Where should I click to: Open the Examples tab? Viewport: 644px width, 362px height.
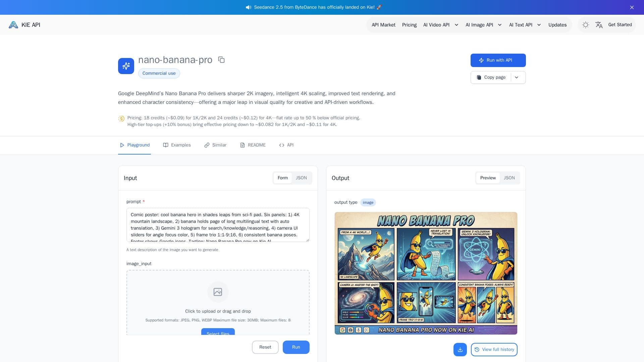tap(177, 145)
